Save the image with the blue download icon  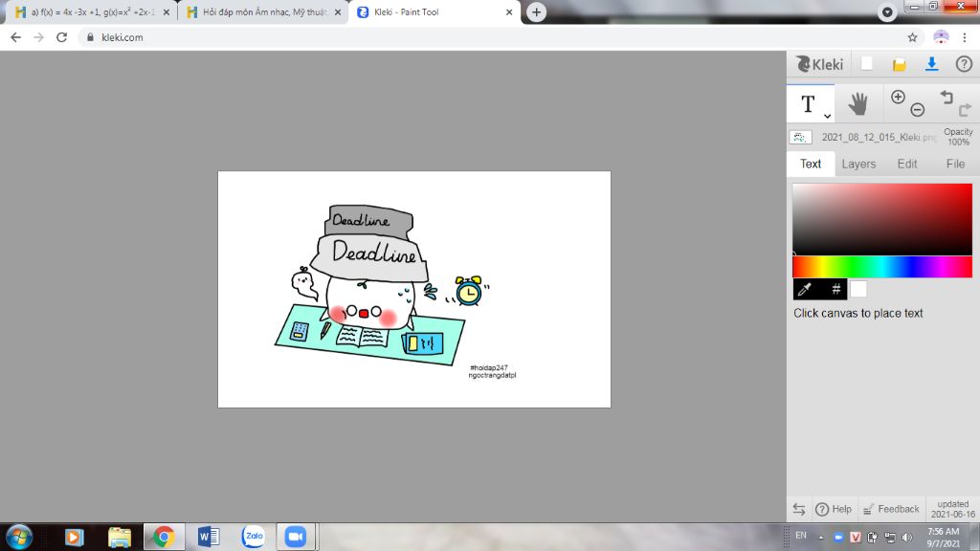click(931, 64)
